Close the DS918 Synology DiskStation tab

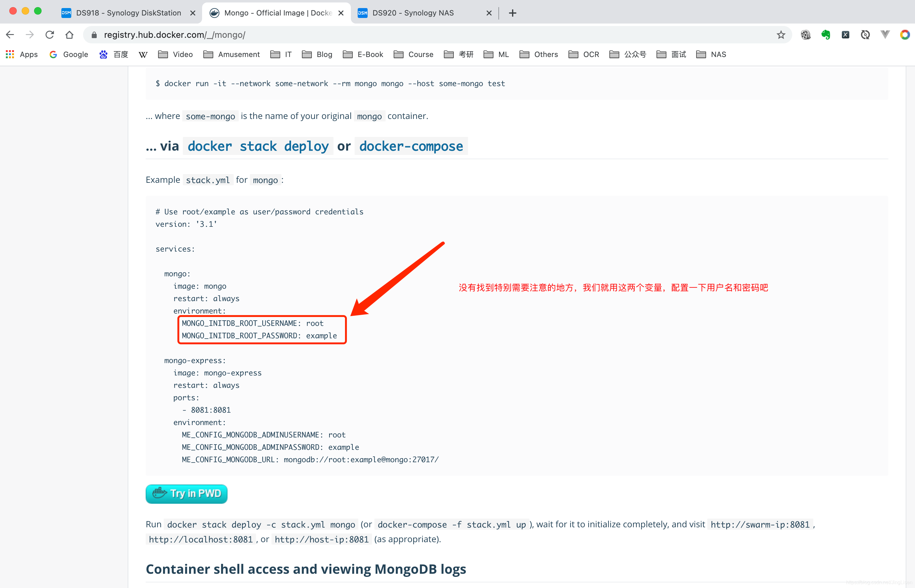click(x=192, y=13)
